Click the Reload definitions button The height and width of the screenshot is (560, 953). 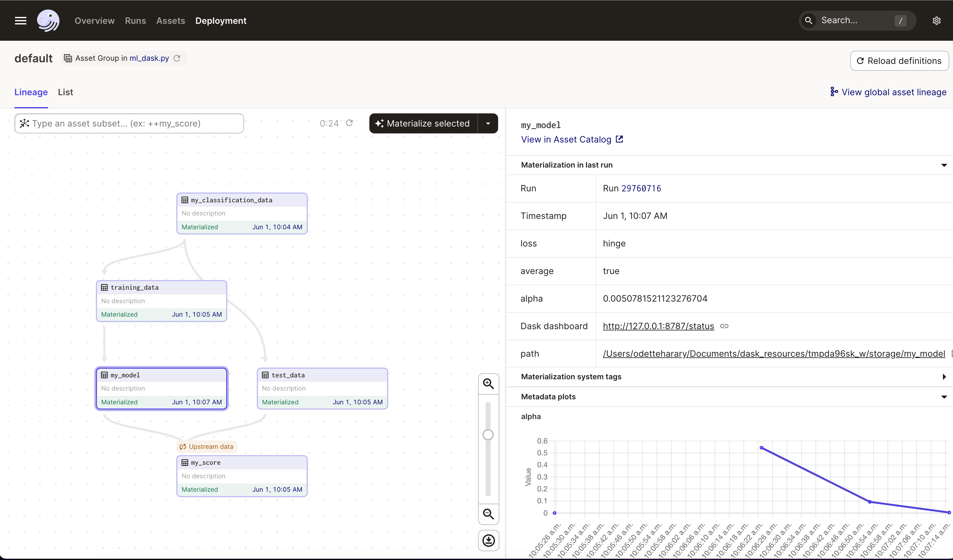[x=899, y=61]
